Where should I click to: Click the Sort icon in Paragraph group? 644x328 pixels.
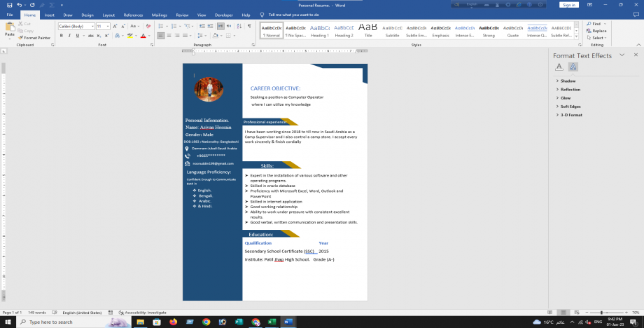click(239, 26)
